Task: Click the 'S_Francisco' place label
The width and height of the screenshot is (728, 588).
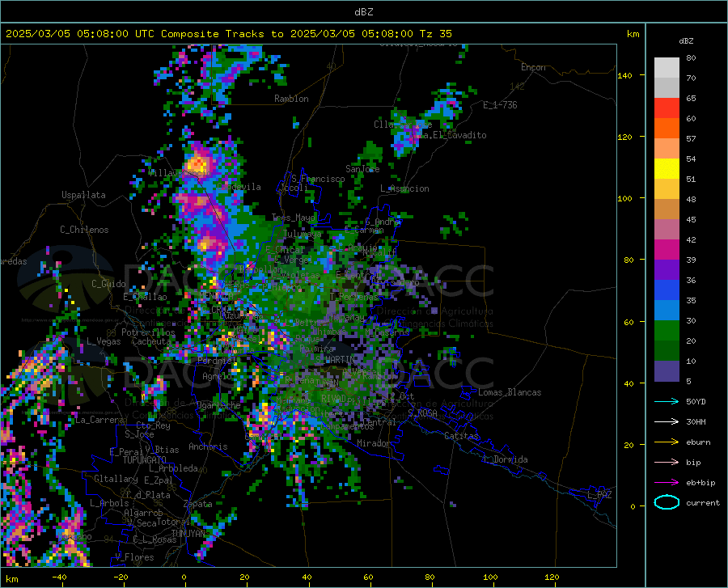Action: coord(318,179)
